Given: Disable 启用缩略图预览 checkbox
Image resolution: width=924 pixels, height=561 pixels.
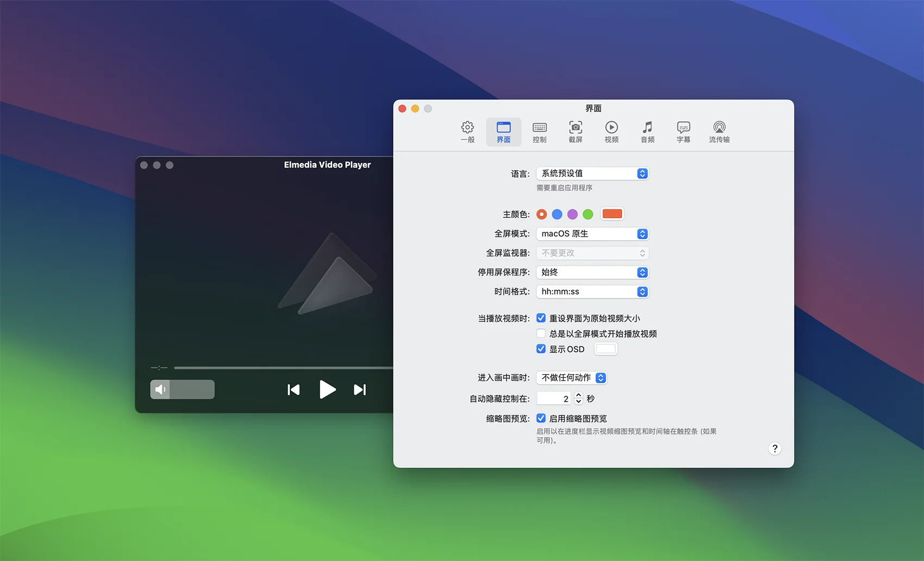Looking at the screenshot, I should pyautogui.click(x=541, y=418).
